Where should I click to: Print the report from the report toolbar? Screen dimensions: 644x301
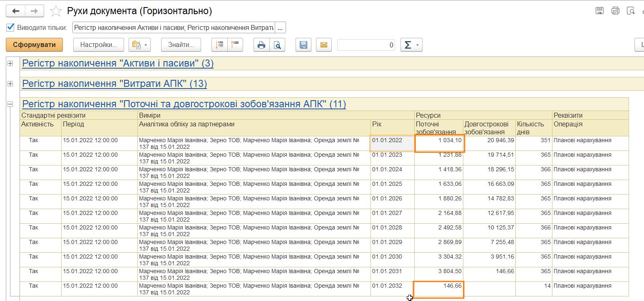[x=261, y=45]
